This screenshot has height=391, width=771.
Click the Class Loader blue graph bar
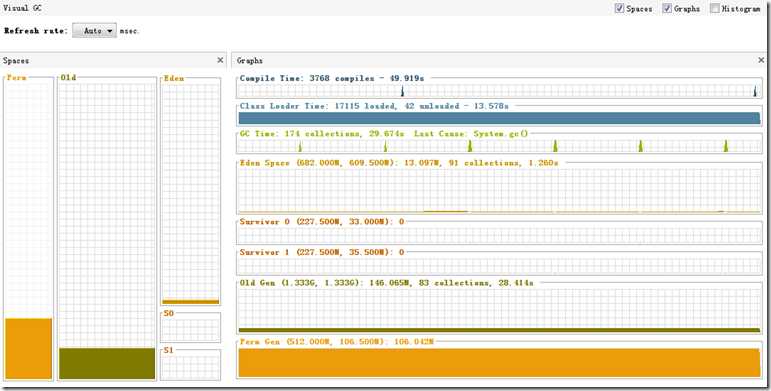[x=499, y=118]
